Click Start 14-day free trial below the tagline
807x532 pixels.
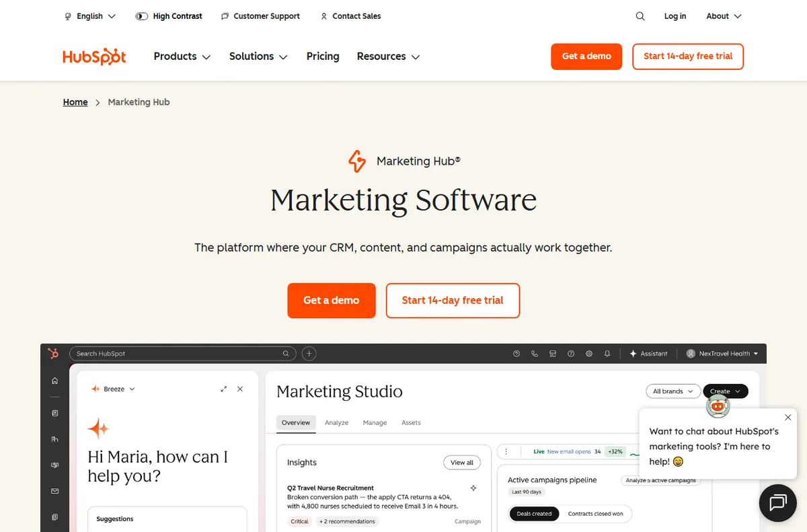tap(453, 301)
